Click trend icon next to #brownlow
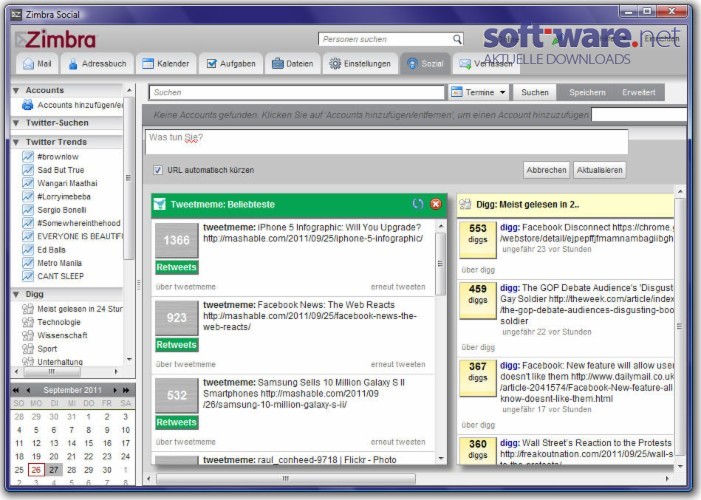Screen dimensions: 701x500 click(28, 157)
